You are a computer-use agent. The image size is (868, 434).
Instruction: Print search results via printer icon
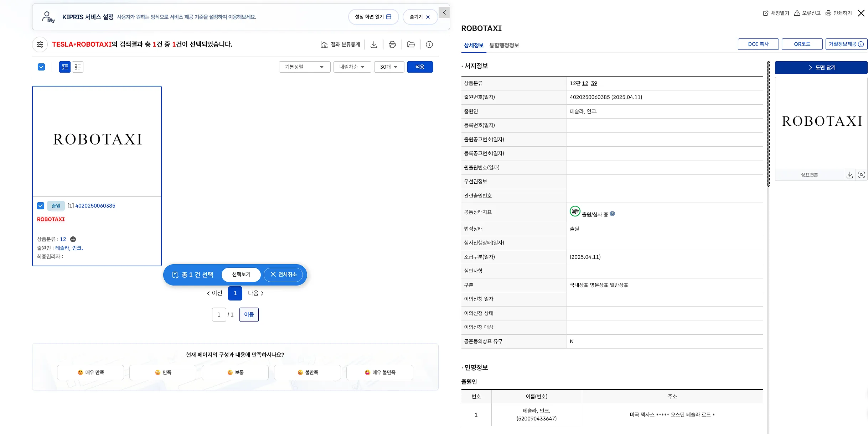pyautogui.click(x=392, y=45)
